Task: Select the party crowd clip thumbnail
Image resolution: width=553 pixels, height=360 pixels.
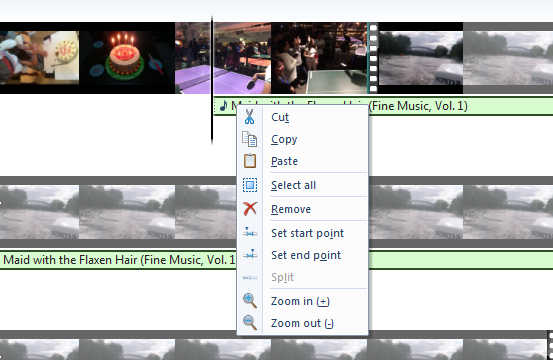Action: coord(319,58)
